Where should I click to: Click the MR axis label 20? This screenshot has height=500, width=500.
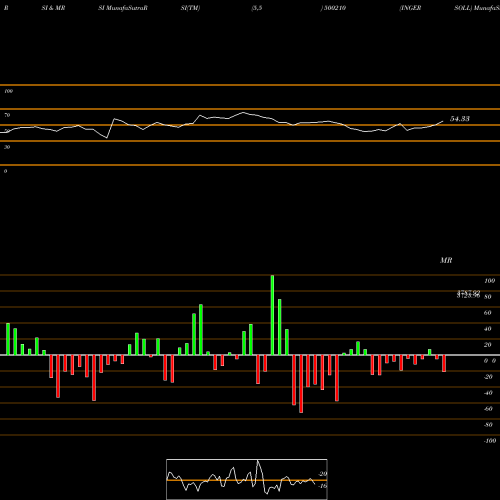point(488,345)
